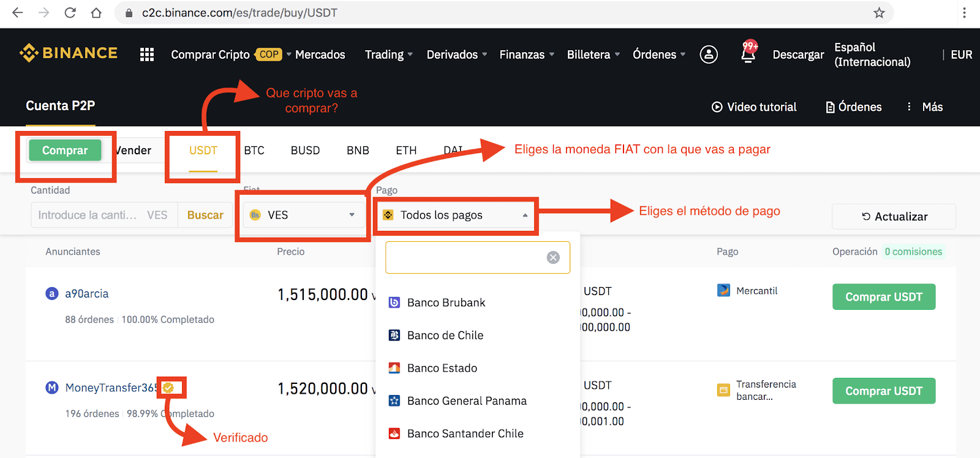This screenshot has height=458, width=980.
Task: Focus the Cantidad amount input field
Action: [104, 215]
